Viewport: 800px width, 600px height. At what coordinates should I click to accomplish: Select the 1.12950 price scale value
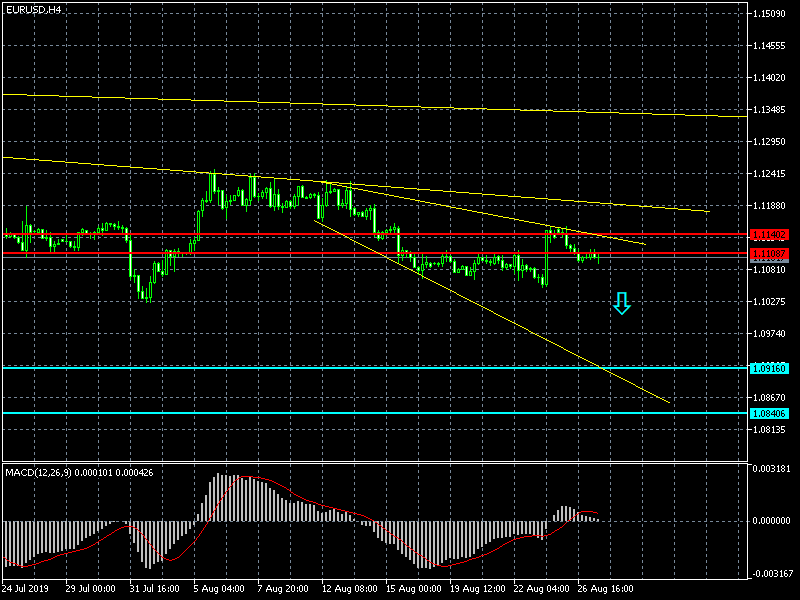point(769,142)
